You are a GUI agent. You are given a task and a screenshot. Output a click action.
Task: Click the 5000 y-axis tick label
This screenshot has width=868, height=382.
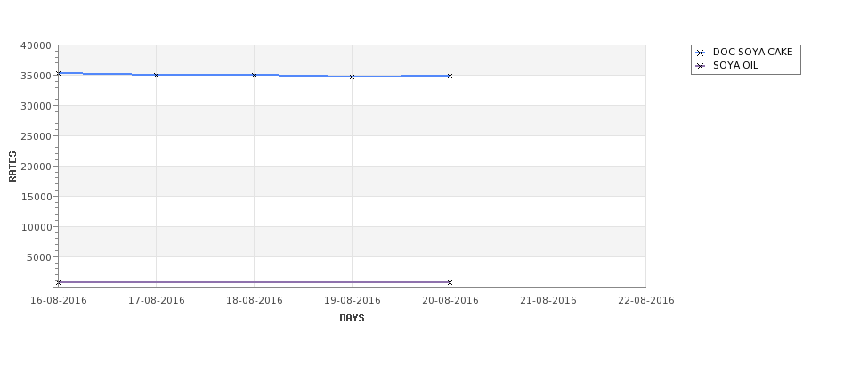[39, 256]
